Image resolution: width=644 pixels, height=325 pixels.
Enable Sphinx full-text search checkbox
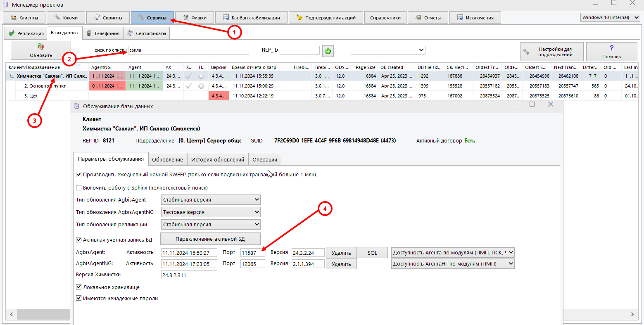(79, 188)
